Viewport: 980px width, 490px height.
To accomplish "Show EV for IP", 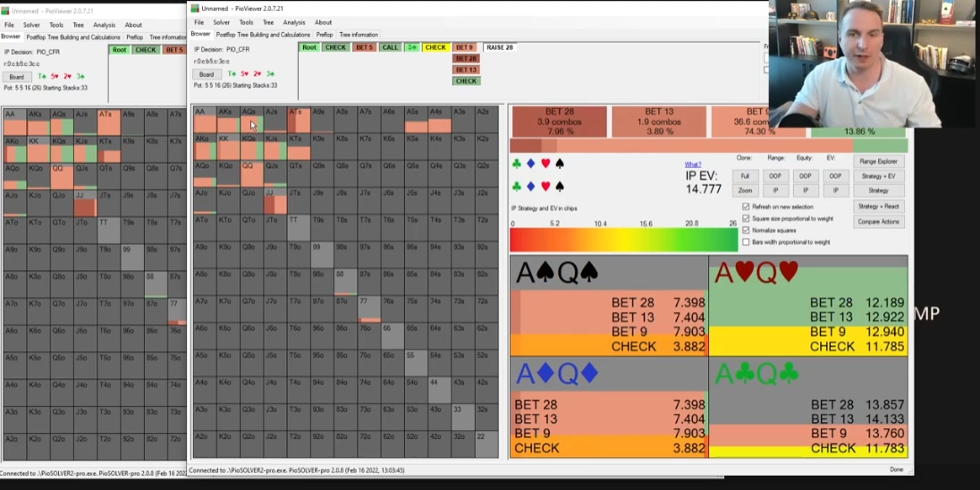I will click(835, 190).
